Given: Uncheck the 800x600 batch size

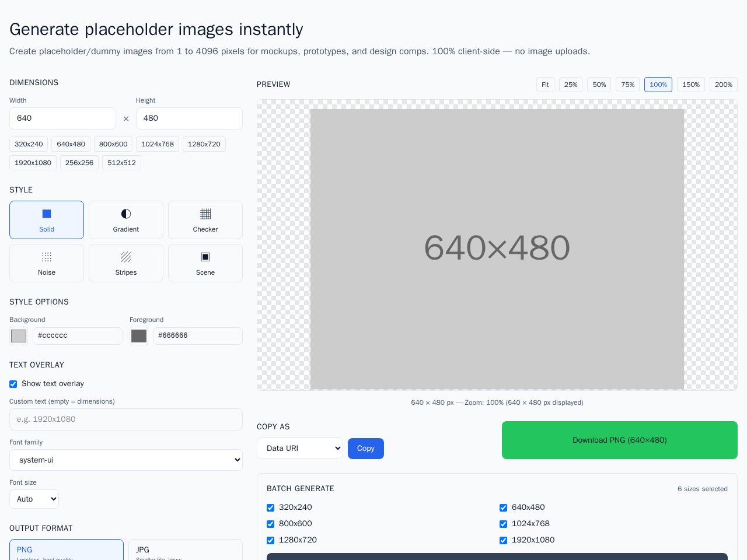Looking at the screenshot, I should tap(270, 524).
